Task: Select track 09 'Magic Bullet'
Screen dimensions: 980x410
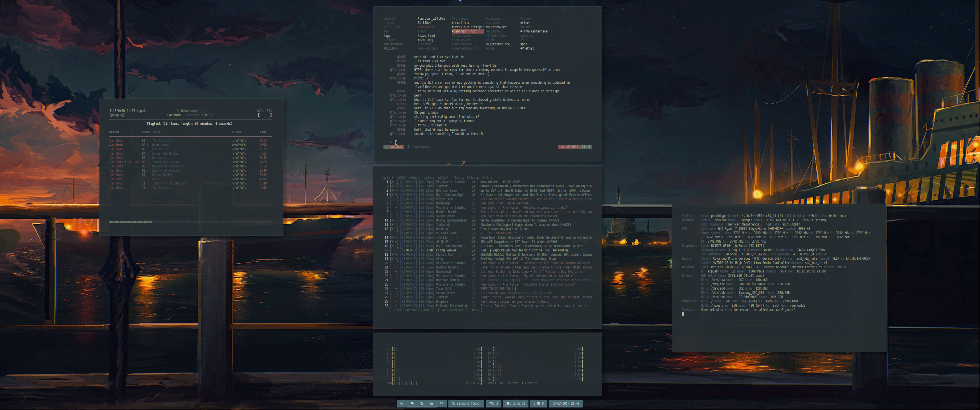Action: pyautogui.click(x=190, y=175)
